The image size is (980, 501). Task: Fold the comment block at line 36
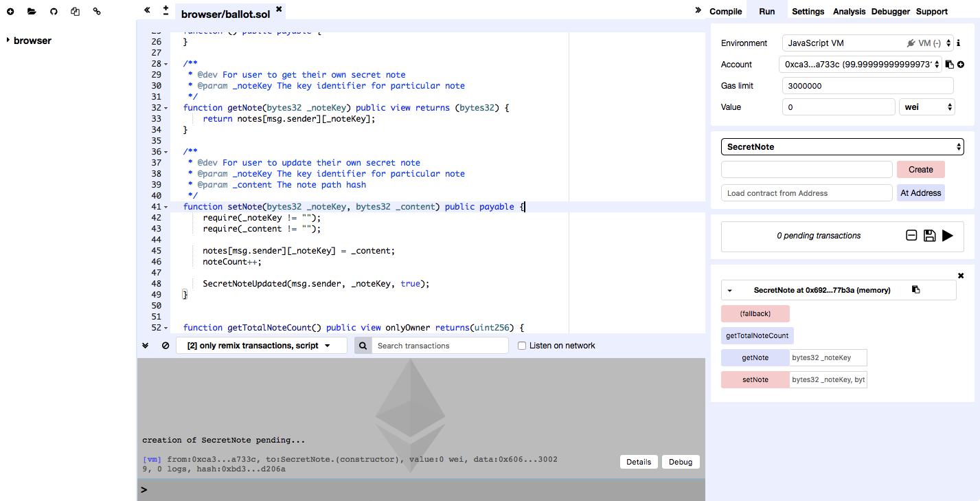pos(166,152)
